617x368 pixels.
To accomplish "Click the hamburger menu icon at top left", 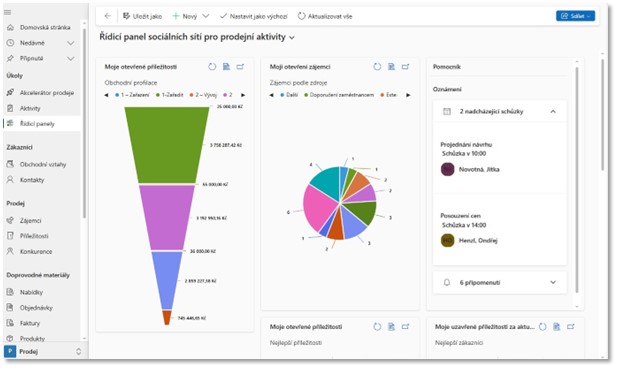I will tap(7, 12).
